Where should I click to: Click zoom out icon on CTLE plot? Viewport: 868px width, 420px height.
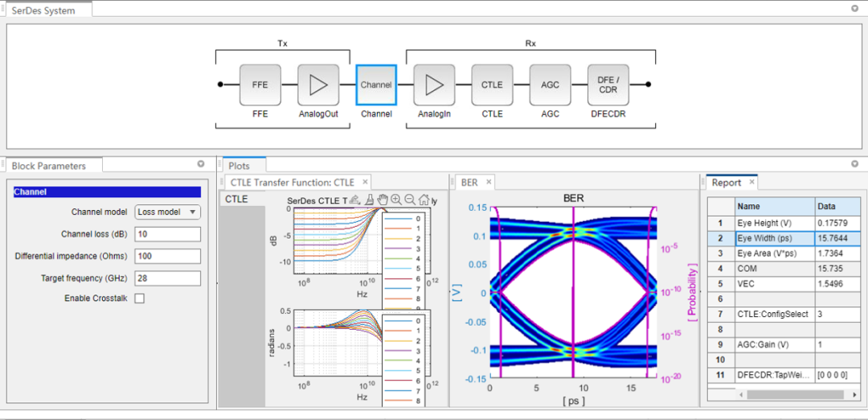coord(410,200)
